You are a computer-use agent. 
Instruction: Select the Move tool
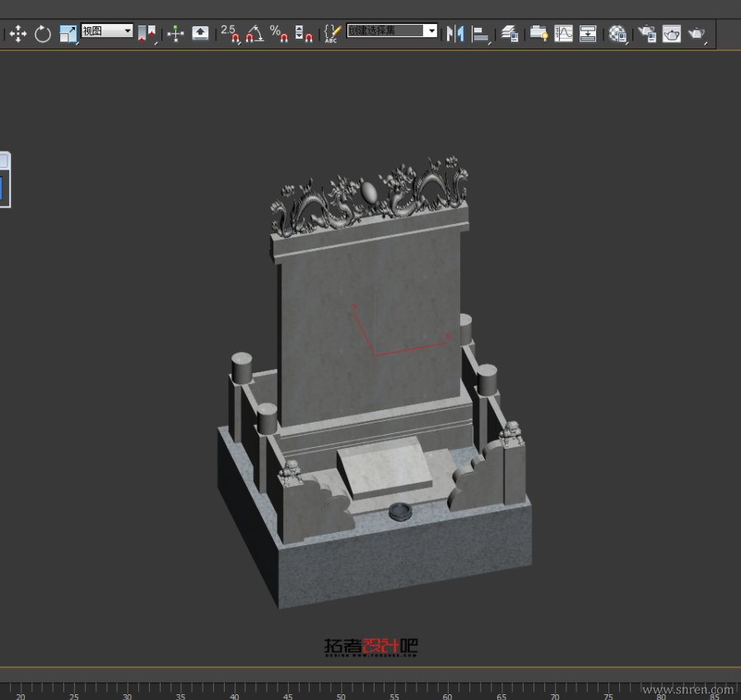18,34
